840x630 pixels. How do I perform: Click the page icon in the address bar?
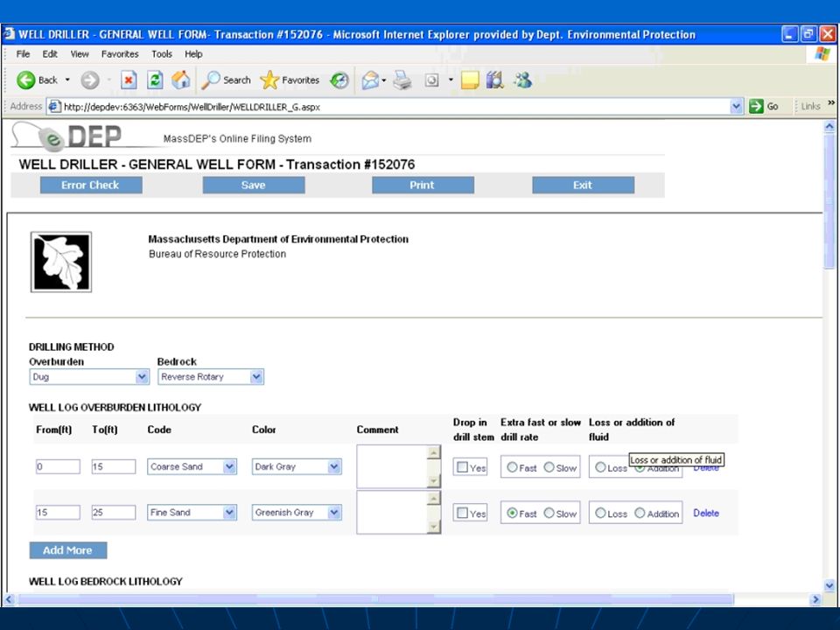point(54,107)
